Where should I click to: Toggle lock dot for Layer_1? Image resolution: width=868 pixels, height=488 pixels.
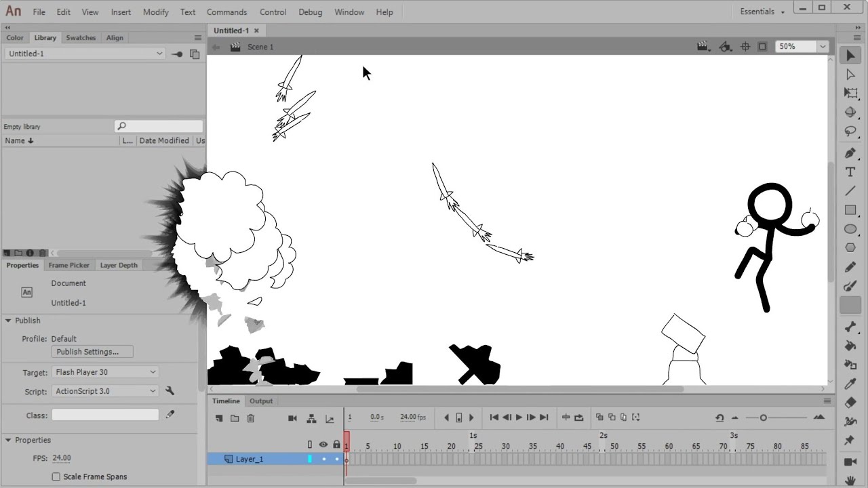click(x=336, y=460)
